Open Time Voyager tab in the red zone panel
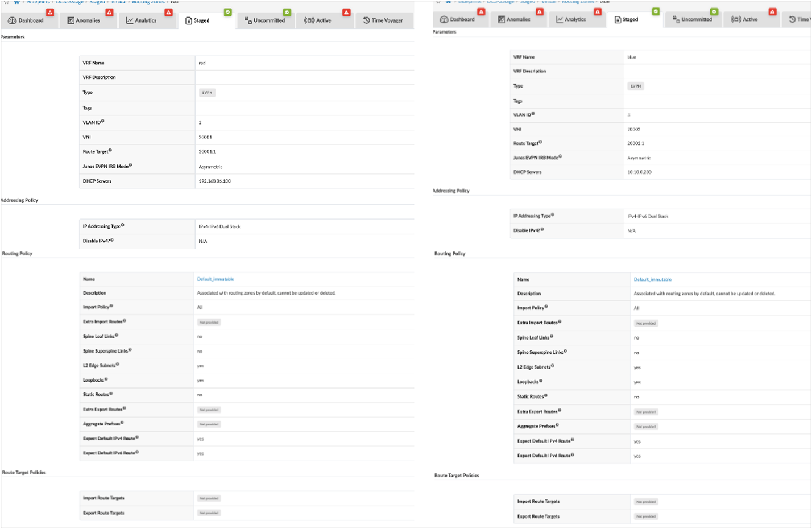Viewport: 812px width, 529px height. (383, 20)
